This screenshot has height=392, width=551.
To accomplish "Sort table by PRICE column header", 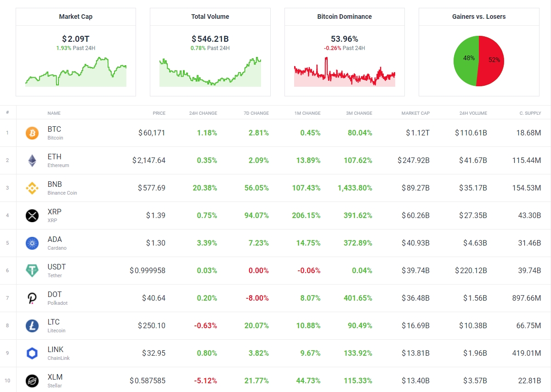I will pyautogui.click(x=159, y=113).
